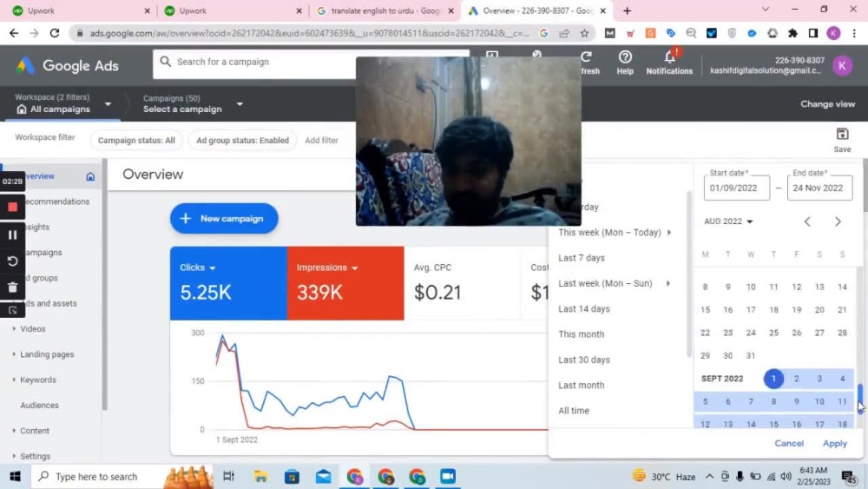Open Task View on taskbar
Image resolution: width=868 pixels, height=489 pixels.
coord(228,476)
